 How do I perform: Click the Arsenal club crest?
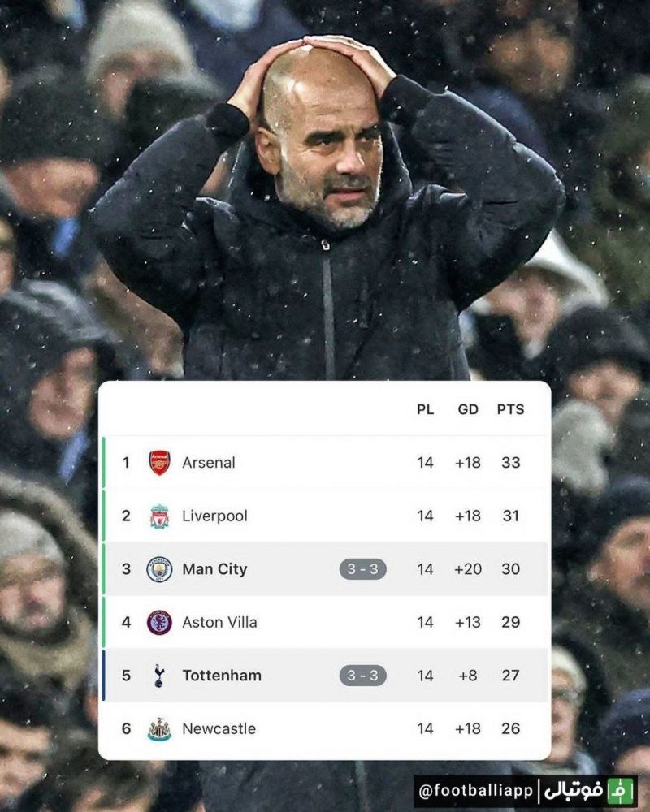[159, 463]
